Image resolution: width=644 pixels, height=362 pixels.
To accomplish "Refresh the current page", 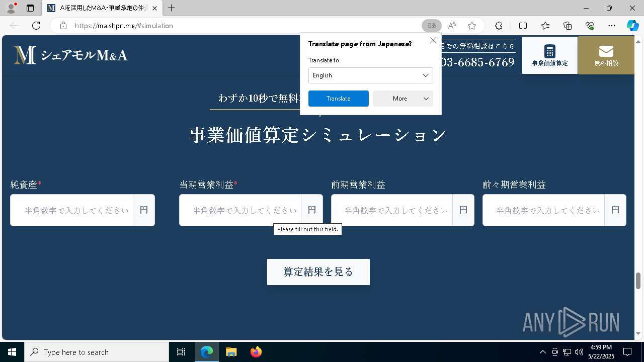I will pos(36,26).
